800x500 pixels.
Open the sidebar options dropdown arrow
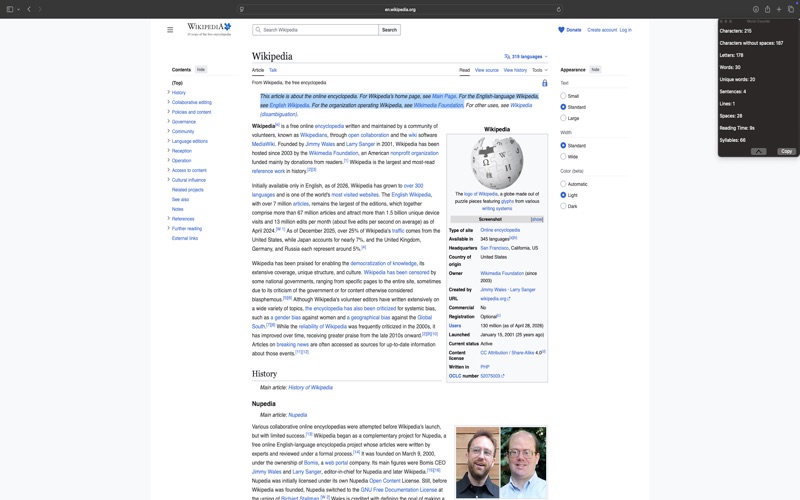click(x=18, y=9)
